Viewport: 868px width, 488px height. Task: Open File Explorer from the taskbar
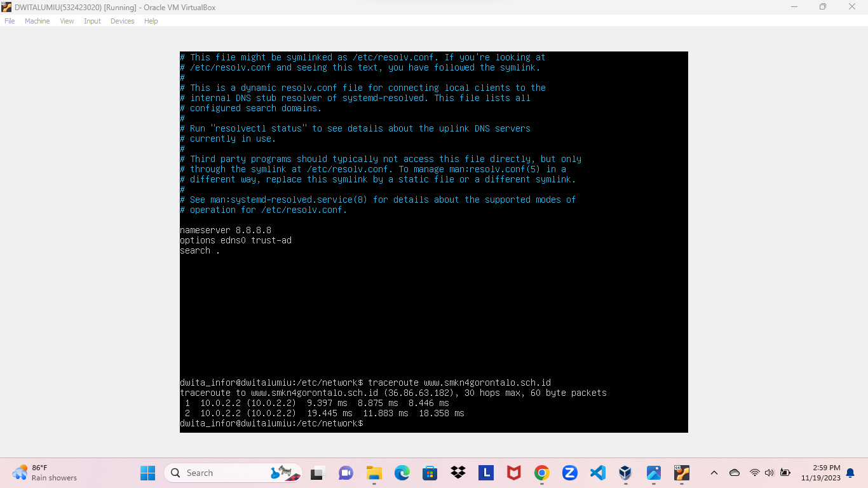point(374,473)
